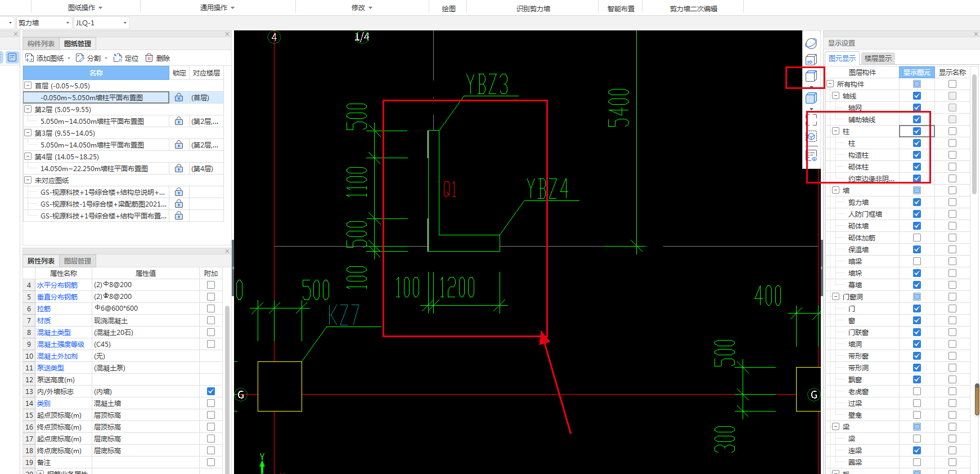Toggle 显示图元 checkbox for 构造柱
980x474 pixels.
click(917, 155)
